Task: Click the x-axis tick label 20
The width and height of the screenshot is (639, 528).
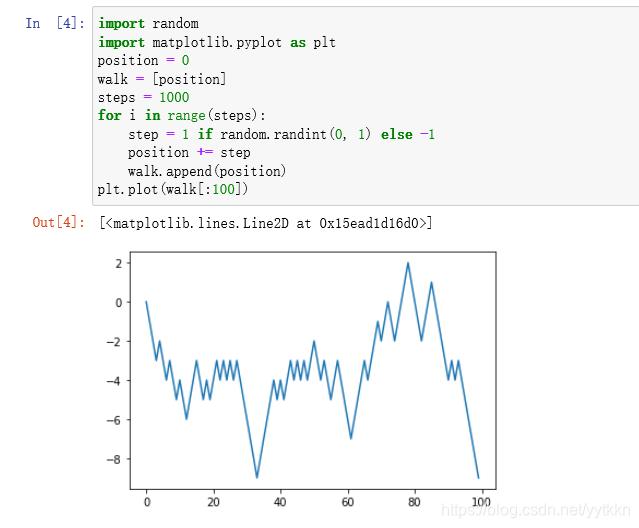Action: [x=214, y=502]
